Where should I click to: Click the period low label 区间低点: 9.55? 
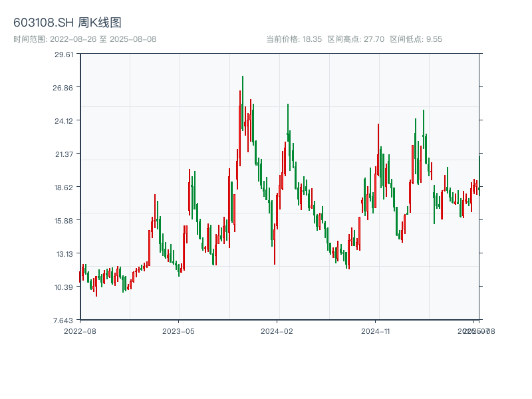tap(416, 39)
